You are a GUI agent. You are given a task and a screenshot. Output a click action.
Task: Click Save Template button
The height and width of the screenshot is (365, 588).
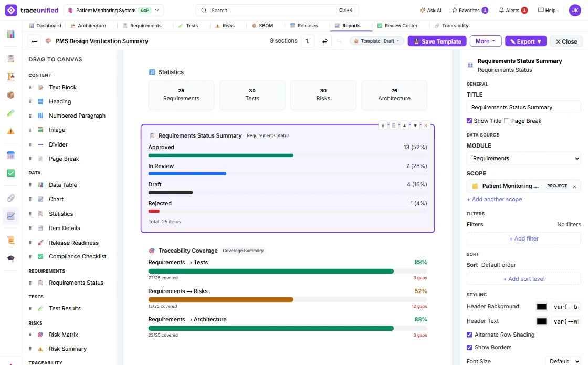pos(437,41)
